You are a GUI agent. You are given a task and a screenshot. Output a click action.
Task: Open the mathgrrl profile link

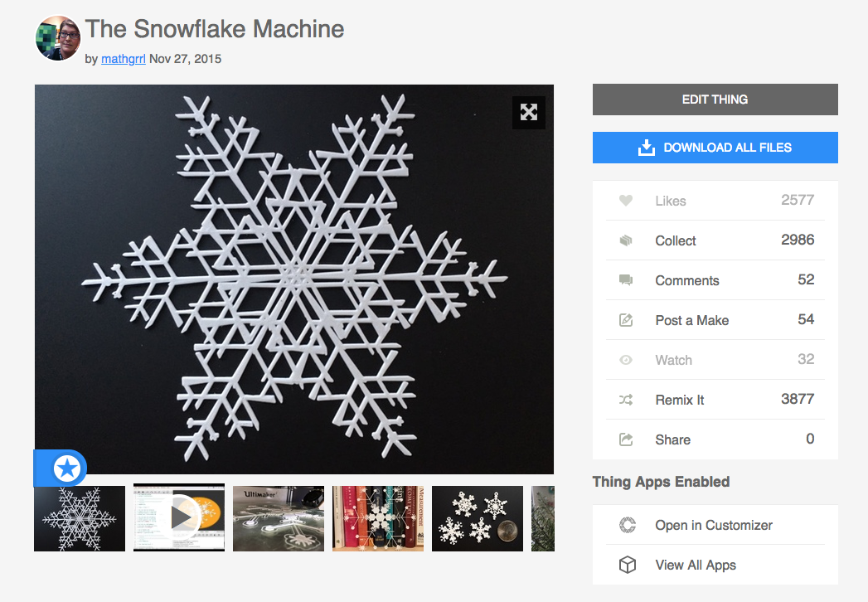pos(123,59)
